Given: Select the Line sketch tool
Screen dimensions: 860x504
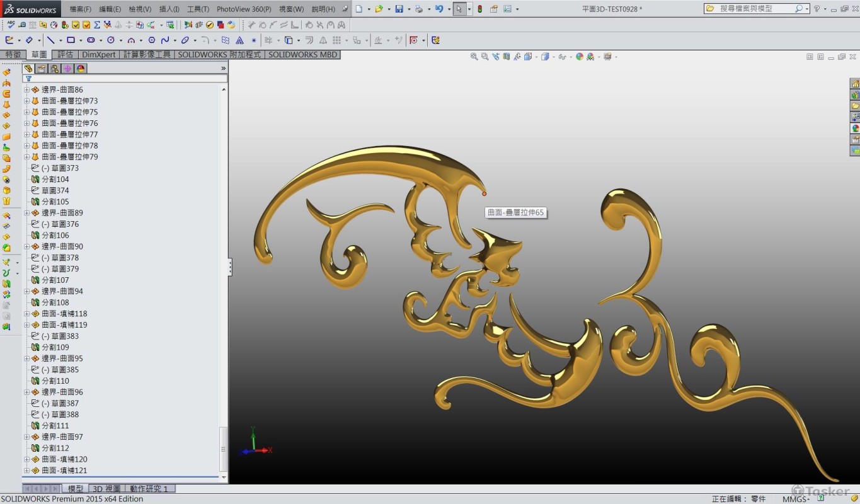Looking at the screenshot, I should (x=50, y=40).
